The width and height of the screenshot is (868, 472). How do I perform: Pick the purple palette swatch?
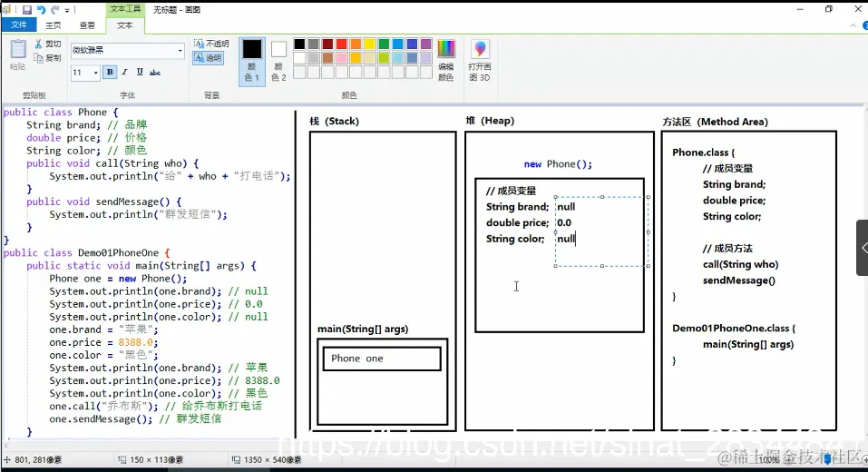pyautogui.click(x=425, y=44)
